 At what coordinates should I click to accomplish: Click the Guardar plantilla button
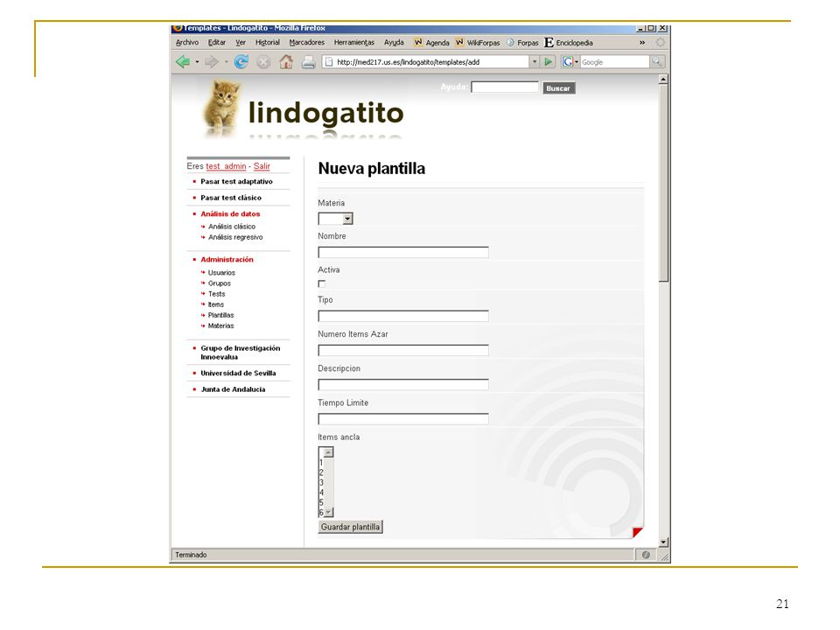coord(350,527)
